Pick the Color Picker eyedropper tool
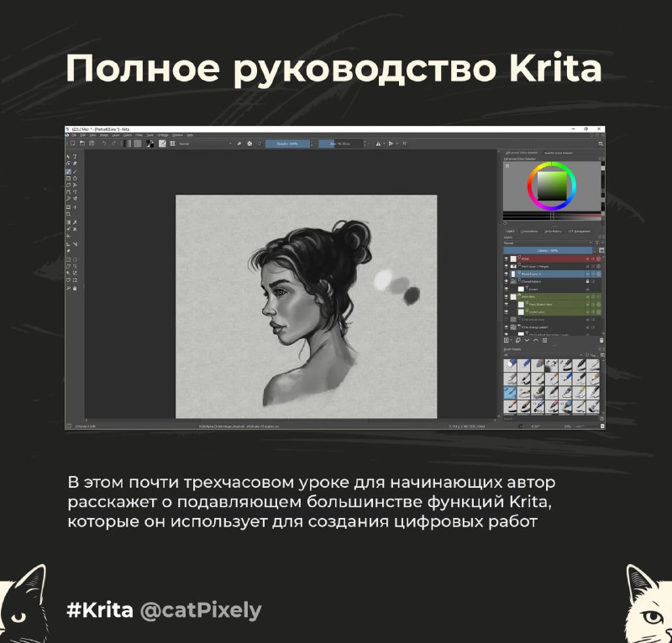 coord(75,222)
